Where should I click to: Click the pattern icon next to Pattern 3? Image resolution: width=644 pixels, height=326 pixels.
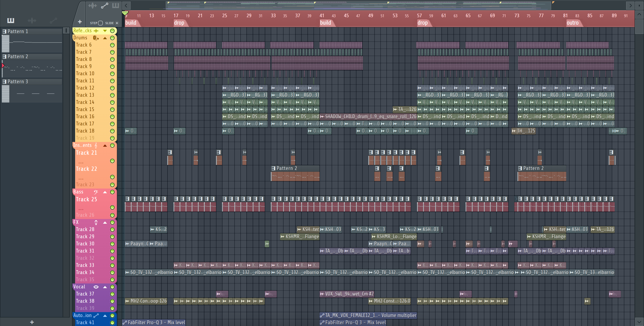[x=4, y=81]
